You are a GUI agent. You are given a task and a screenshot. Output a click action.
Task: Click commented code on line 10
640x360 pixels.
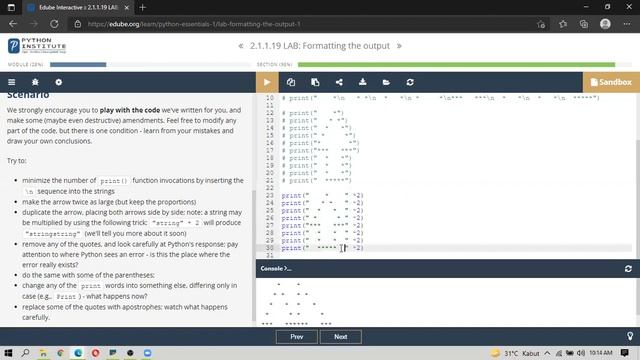coord(441,98)
